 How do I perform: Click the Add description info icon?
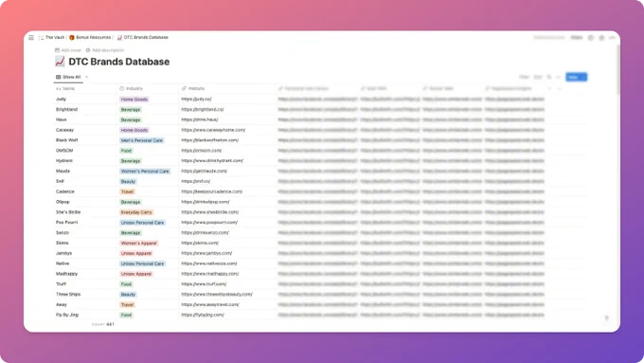click(x=88, y=50)
